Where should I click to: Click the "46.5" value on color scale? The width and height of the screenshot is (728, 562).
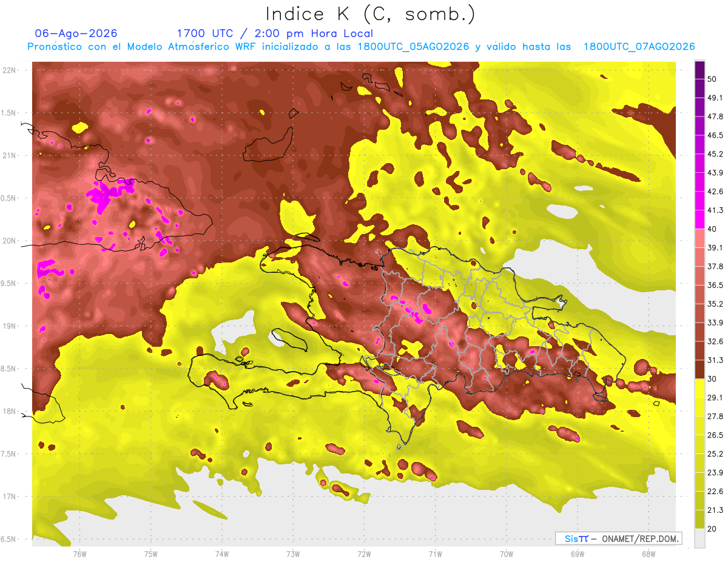[x=715, y=135]
